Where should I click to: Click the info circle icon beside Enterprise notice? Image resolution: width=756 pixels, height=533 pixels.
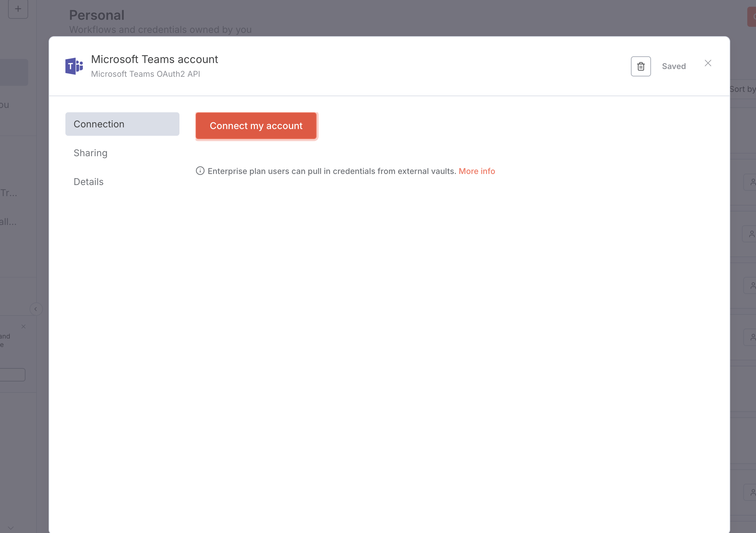(x=200, y=171)
